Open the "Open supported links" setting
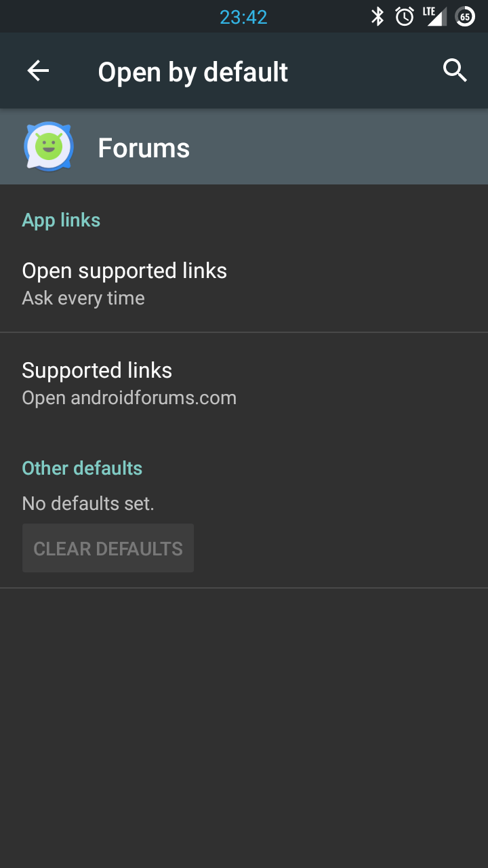 point(125,271)
